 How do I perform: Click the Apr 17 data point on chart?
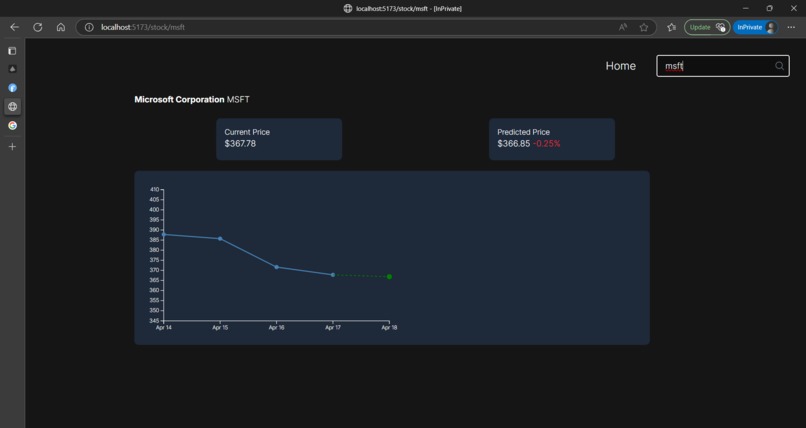click(333, 275)
